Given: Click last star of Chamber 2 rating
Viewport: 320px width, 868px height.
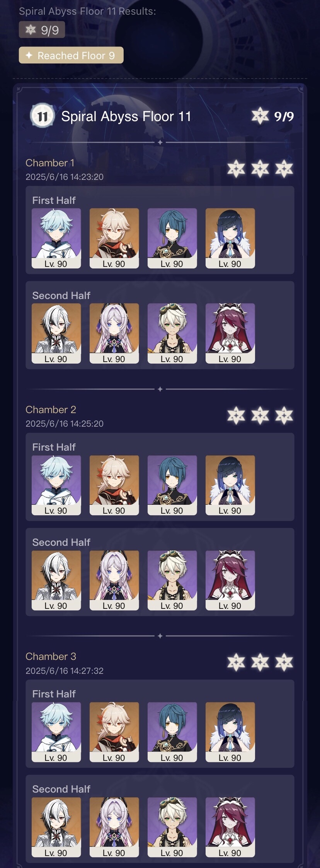Looking at the screenshot, I should (x=284, y=416).
